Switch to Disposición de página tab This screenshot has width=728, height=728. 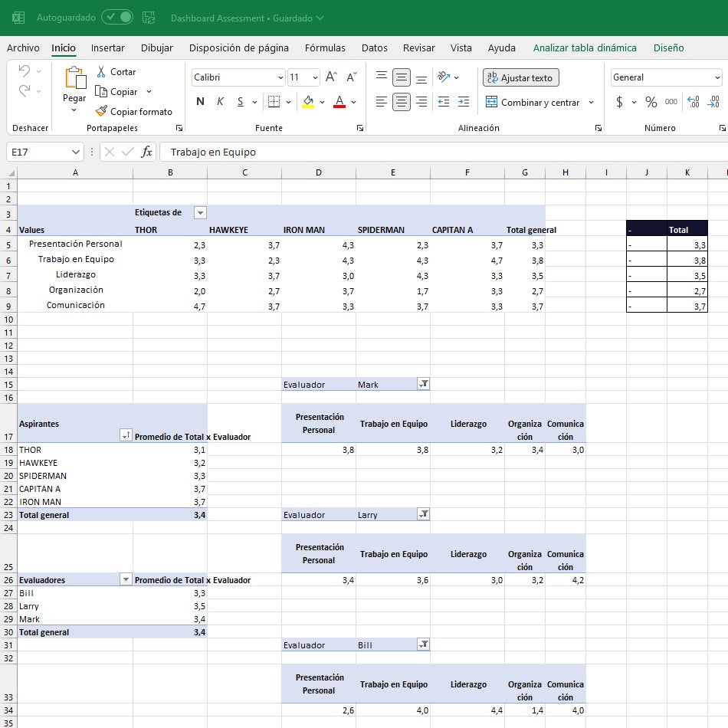(x=238, y=48)
